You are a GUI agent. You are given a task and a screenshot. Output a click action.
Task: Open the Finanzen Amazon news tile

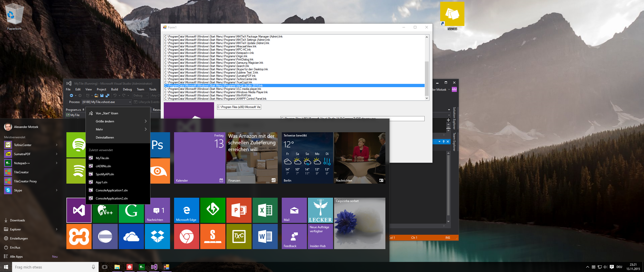point(252,158)
